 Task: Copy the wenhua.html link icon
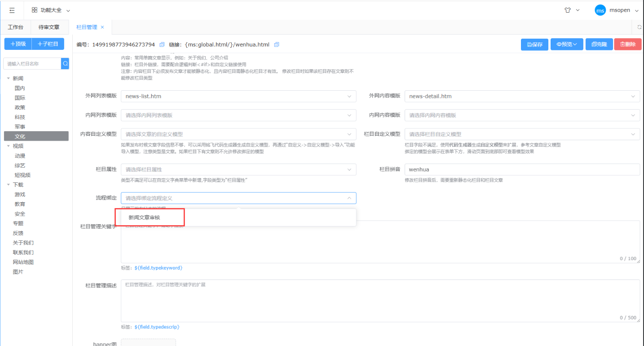(277, 44)
